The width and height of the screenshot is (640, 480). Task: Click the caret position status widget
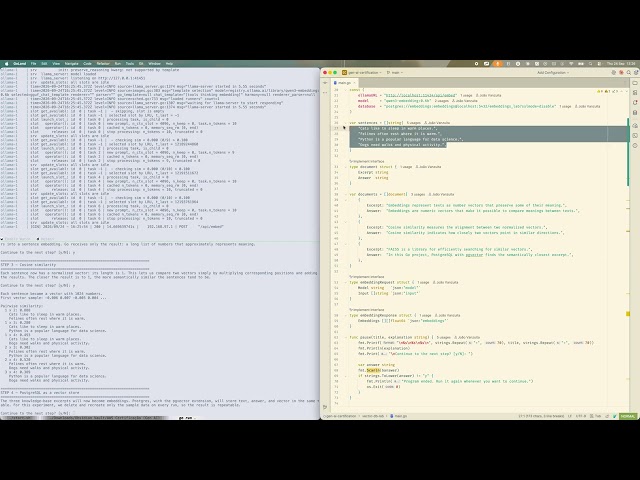[x=541, y=416]
